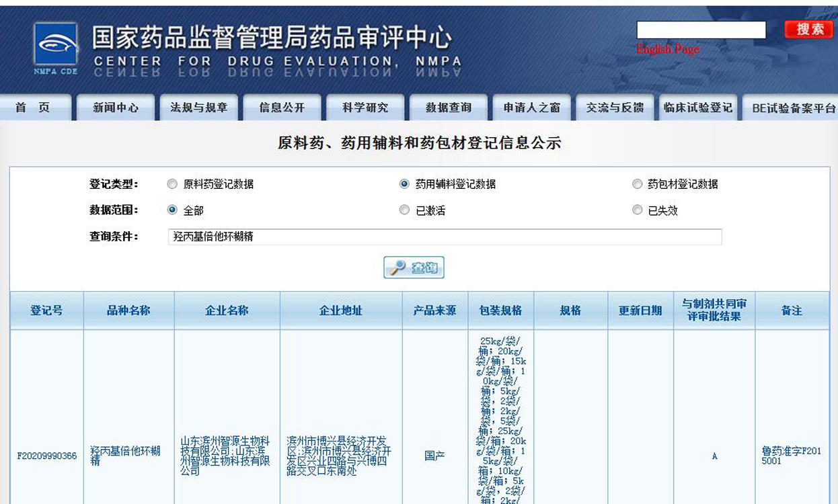Image resolution: width=838 pixels, height=504 pixels.
Task: Go to 首页 navigation tab
Action: pyautogui.click(x=33, y=108)
